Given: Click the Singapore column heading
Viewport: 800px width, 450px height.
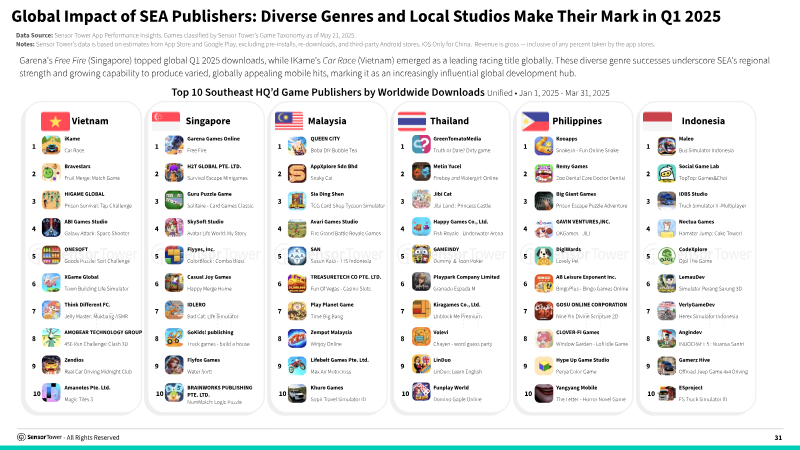Looking at the screenshot, I should coord(208,121).
